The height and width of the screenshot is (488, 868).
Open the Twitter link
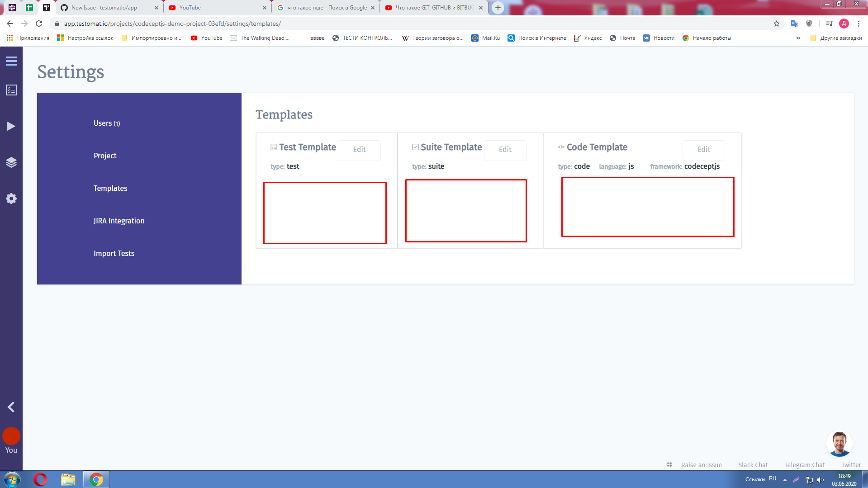tap(851, 465)
